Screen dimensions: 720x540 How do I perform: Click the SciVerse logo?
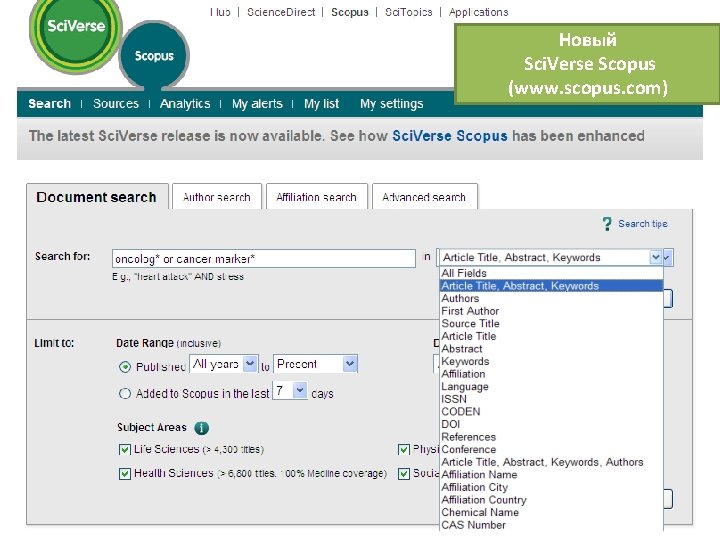76,30
